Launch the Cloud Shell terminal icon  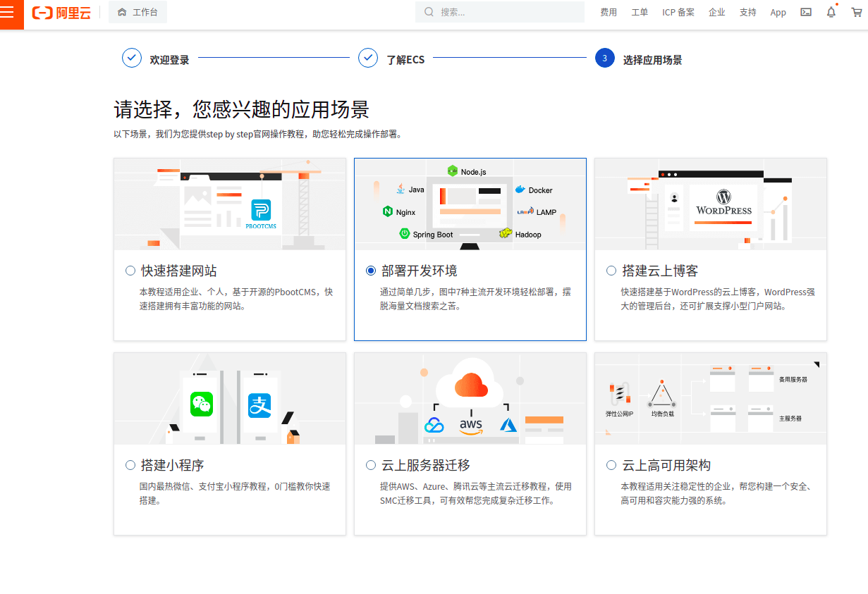tap(806, 12)
